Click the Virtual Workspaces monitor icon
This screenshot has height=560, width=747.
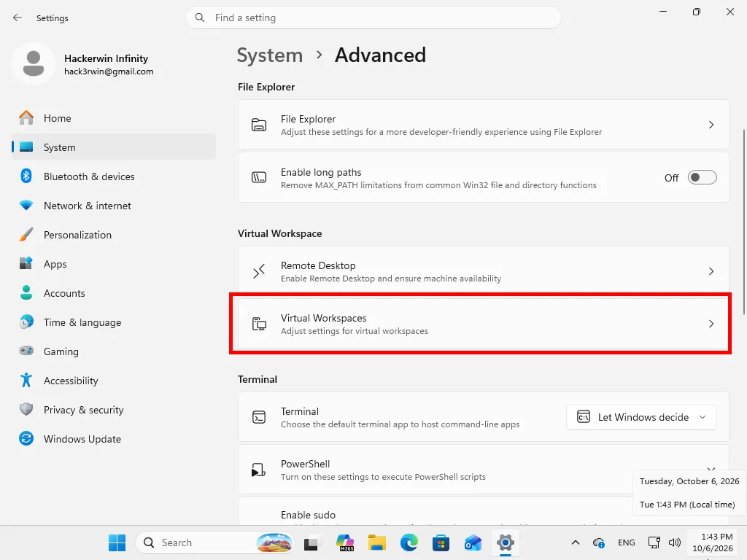coord(259,324)
